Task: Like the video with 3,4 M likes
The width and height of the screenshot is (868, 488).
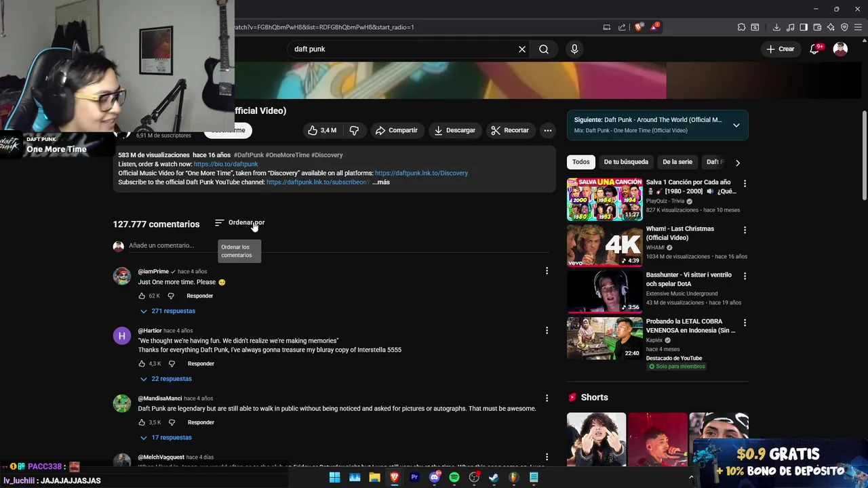Action: 322,130
